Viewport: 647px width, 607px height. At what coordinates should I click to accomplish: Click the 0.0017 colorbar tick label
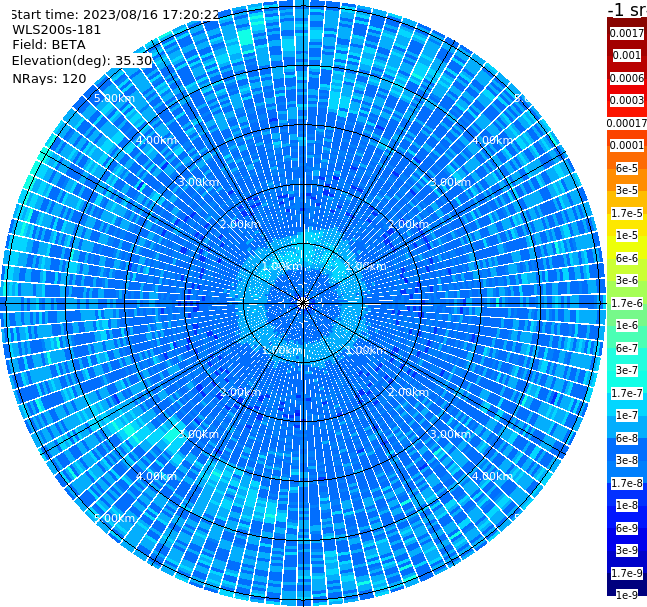(627, 33)
